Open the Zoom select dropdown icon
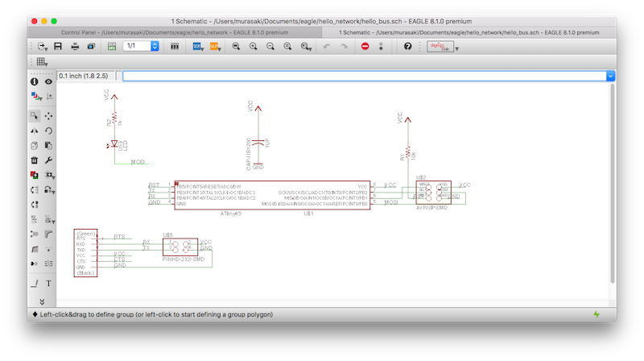644x361 pixels. coord(306,47)
